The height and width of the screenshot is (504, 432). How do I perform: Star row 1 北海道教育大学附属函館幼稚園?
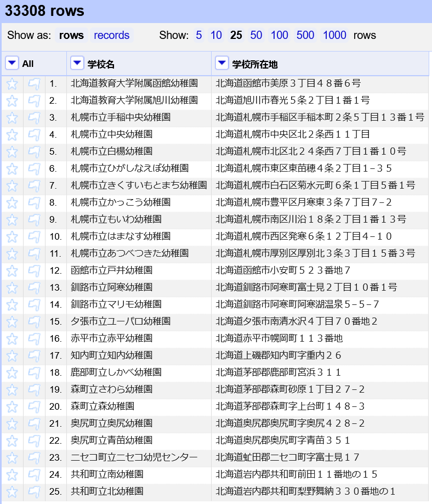pyautogui.click(x=12, y=84)
